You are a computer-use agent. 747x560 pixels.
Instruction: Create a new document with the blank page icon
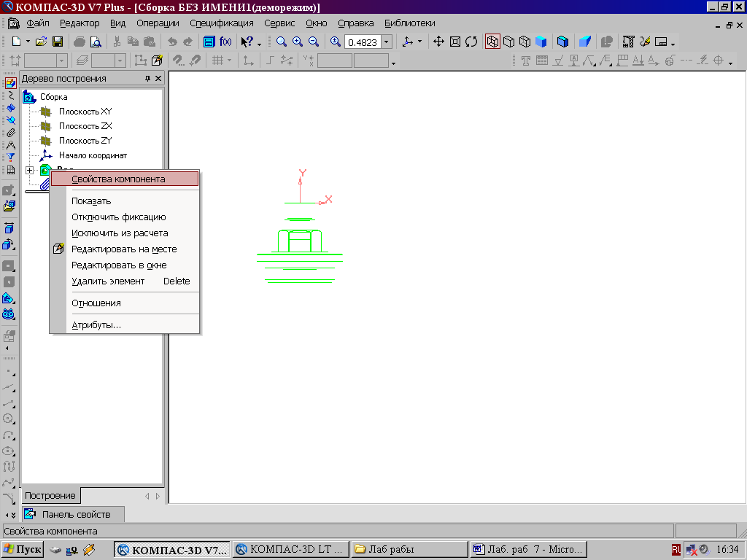pyautogui.click(x=16, y=42)
